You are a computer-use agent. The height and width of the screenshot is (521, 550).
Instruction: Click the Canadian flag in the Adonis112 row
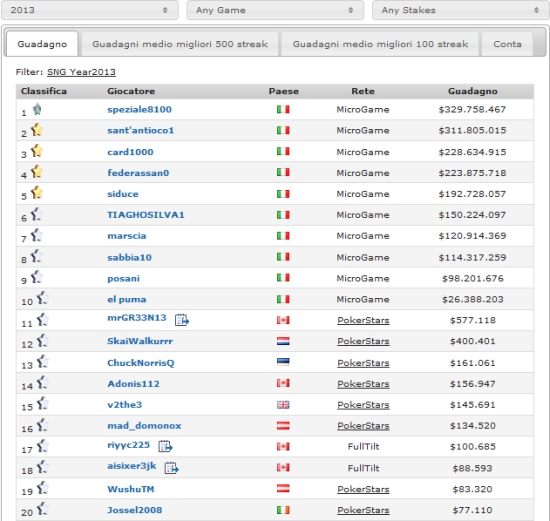tap(283, 383)
